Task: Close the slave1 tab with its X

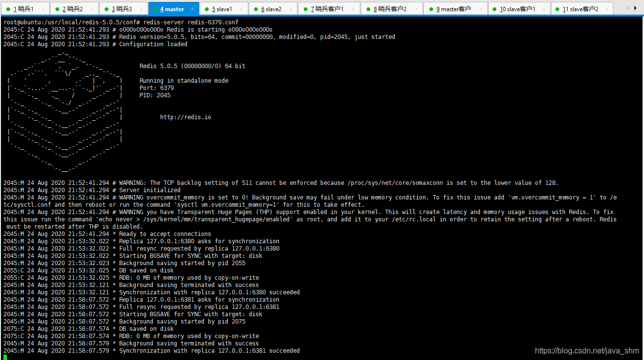Action: click(x=242, y=9)
